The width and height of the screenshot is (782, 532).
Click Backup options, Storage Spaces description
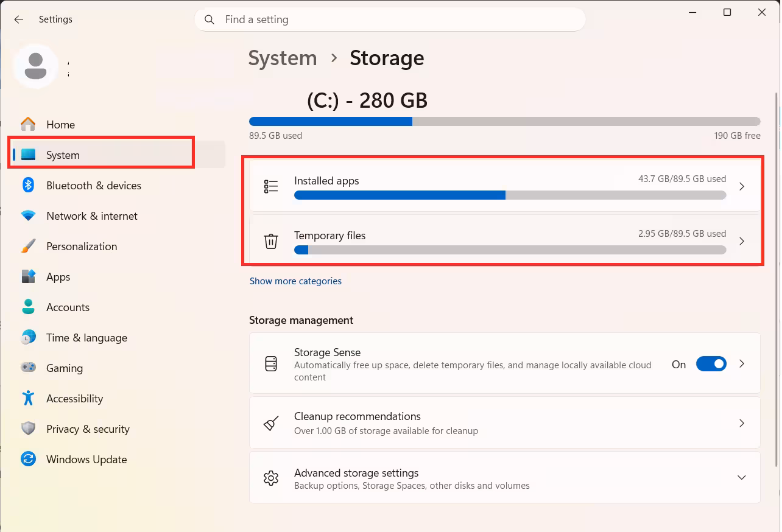pos(412,486)
